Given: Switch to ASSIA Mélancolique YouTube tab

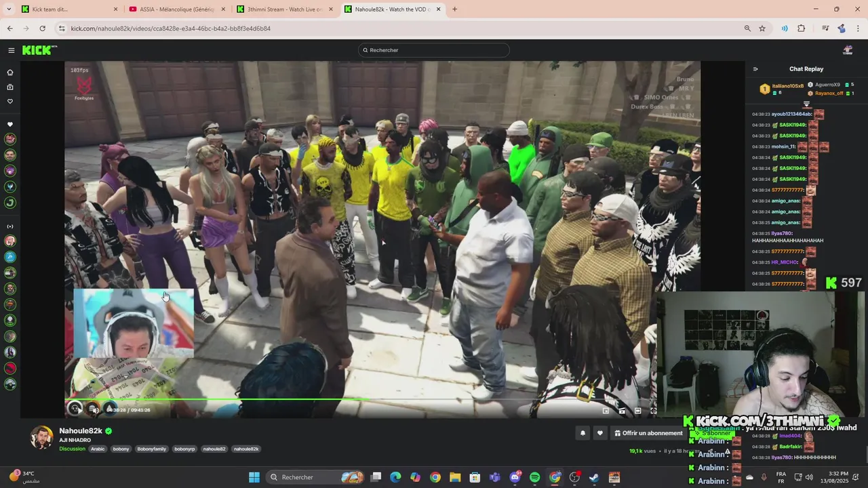Looking at the screenshot, I should (x=176, y=9).
